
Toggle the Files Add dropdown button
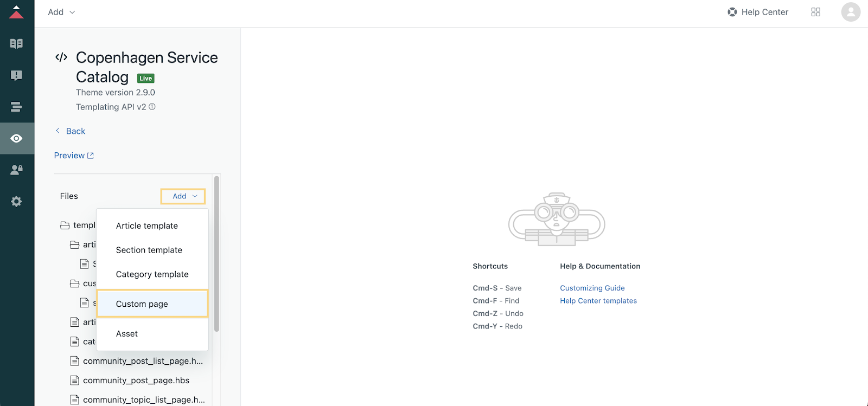pyautogui.click(x=183, y=196)
